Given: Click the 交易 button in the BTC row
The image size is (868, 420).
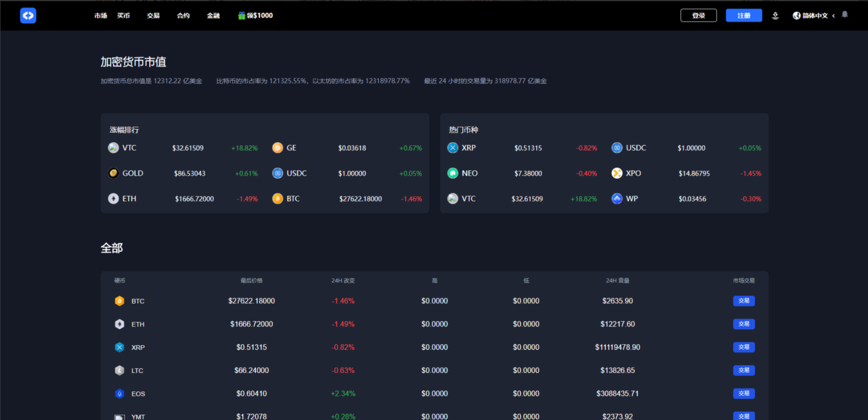Looking at the screenshot, I should tap(743, 301).
